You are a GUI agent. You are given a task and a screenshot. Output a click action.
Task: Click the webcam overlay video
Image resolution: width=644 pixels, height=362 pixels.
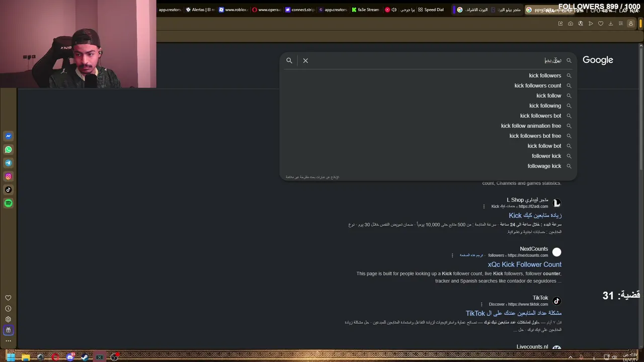click(x=78, y=44)
